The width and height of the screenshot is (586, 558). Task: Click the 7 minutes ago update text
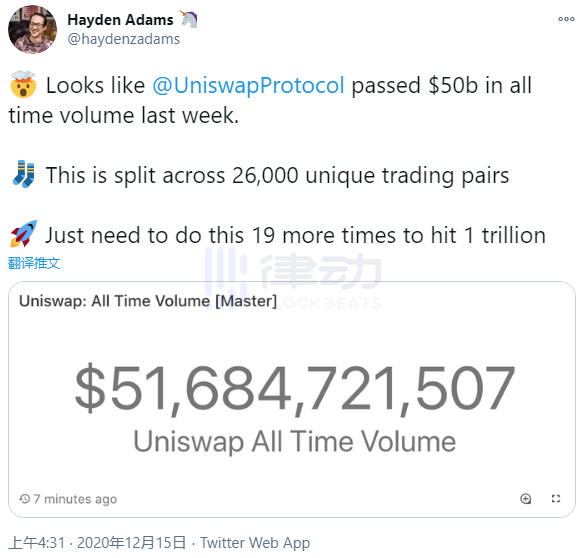click(75, 499)
